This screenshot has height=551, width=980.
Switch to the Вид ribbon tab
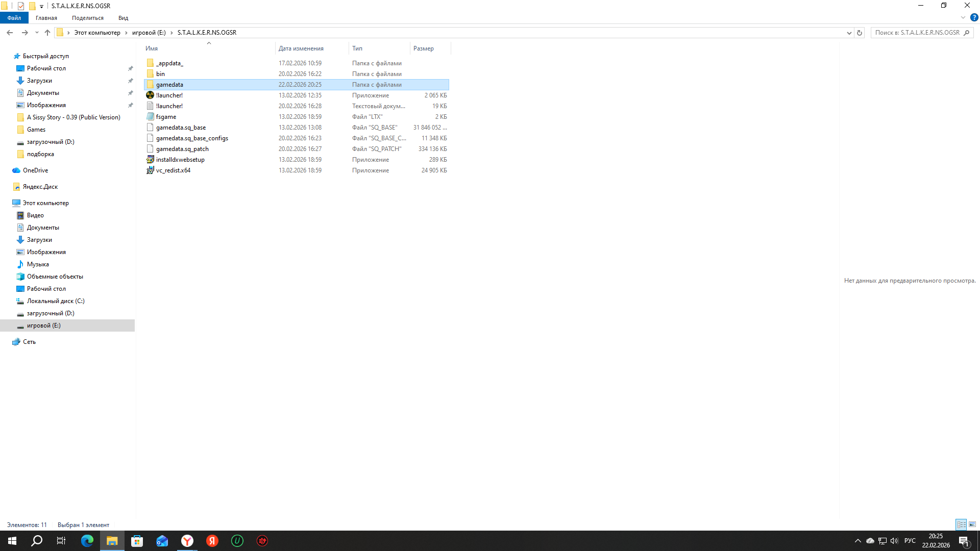[123, 18]
